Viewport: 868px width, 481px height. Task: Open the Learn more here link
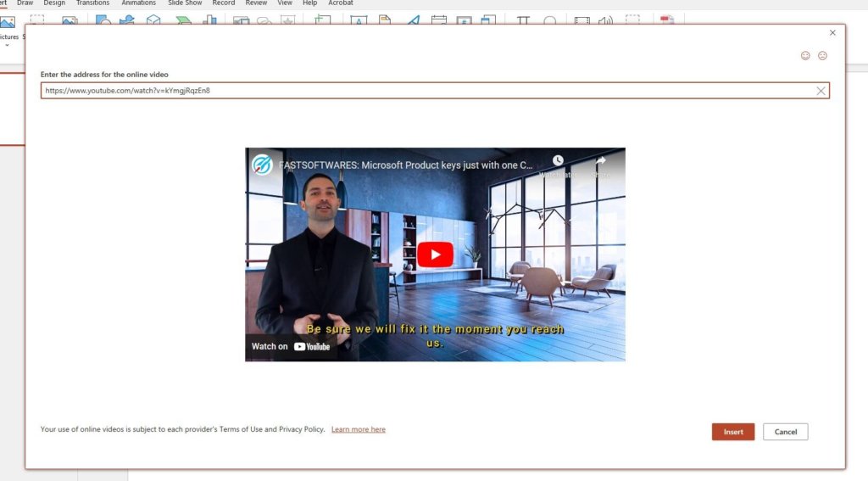(x=359, y=429)
